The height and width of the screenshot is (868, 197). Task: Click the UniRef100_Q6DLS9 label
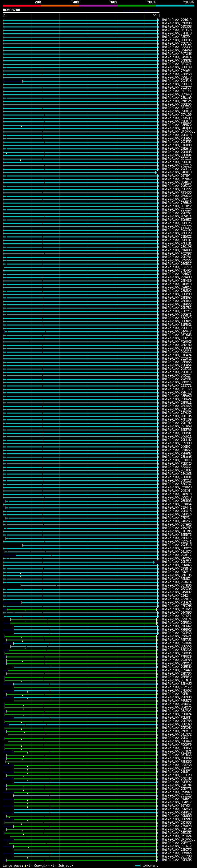tap(177, 67)
